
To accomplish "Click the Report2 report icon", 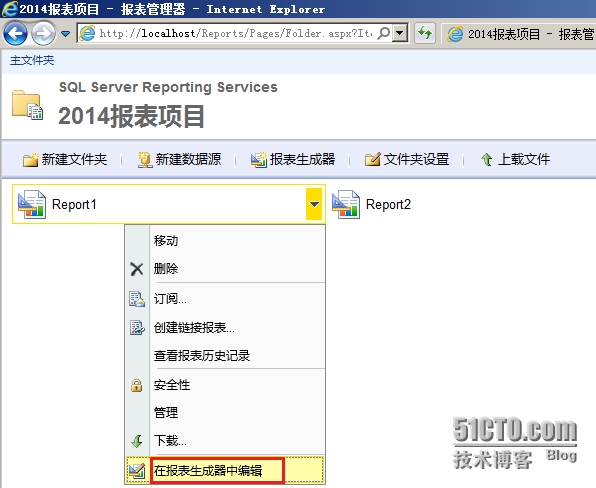I will [346, 204].
